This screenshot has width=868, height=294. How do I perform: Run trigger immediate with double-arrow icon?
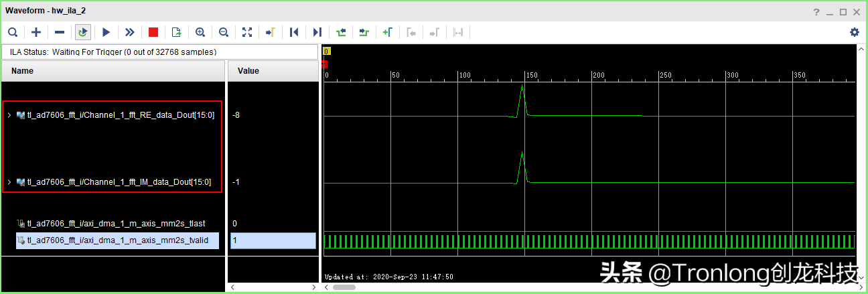point(130,32)
